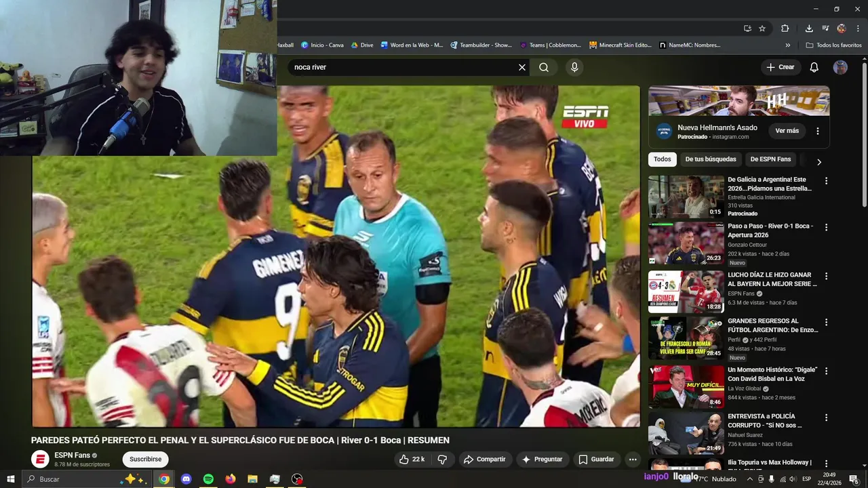Open the Inicio - Canva bookmark
Viewport: 868px width, 488px height.
[x=322, y=45]
